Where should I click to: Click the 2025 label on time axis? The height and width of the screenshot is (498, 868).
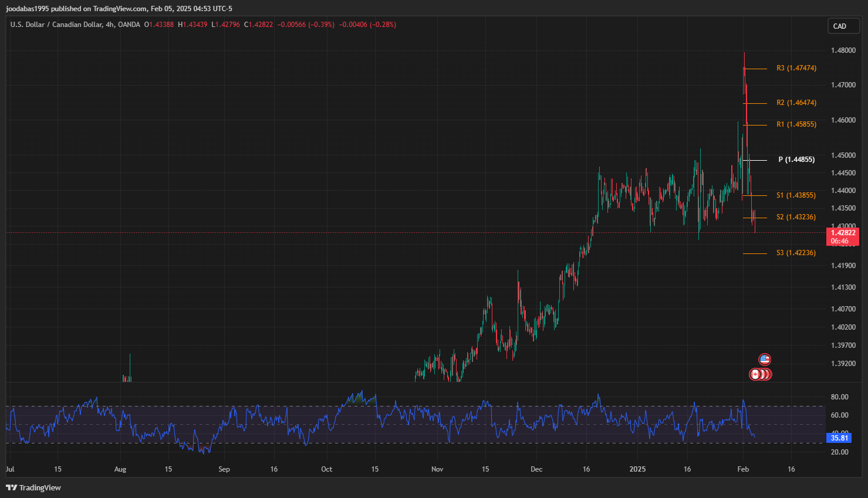[x=637, y=469]
